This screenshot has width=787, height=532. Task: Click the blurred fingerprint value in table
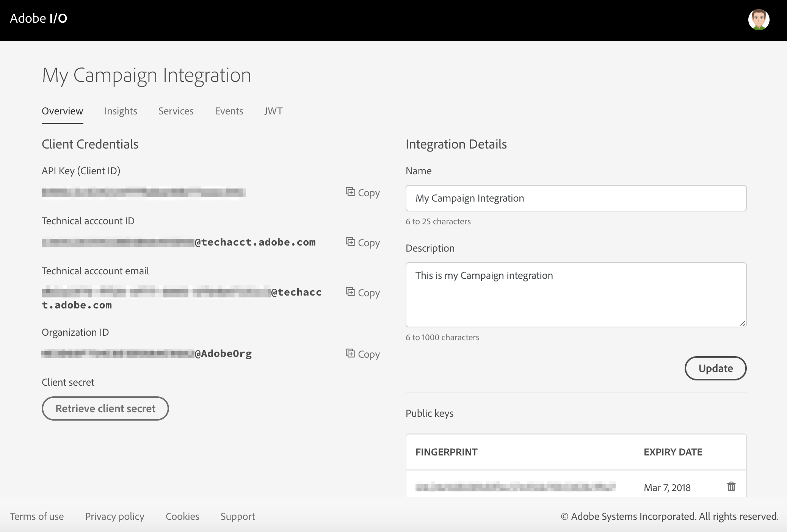click(516, 487)
